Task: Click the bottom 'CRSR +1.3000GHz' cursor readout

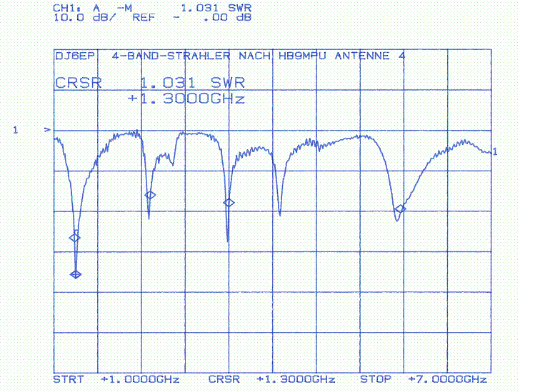Action: pyautogui.click(x=271, y=379)
